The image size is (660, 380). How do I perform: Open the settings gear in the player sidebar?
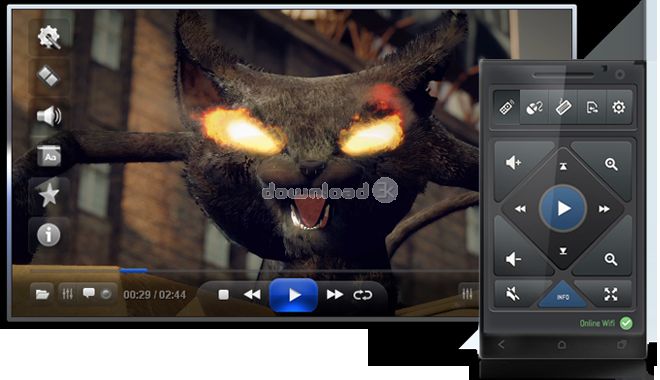tap(49, 38)
